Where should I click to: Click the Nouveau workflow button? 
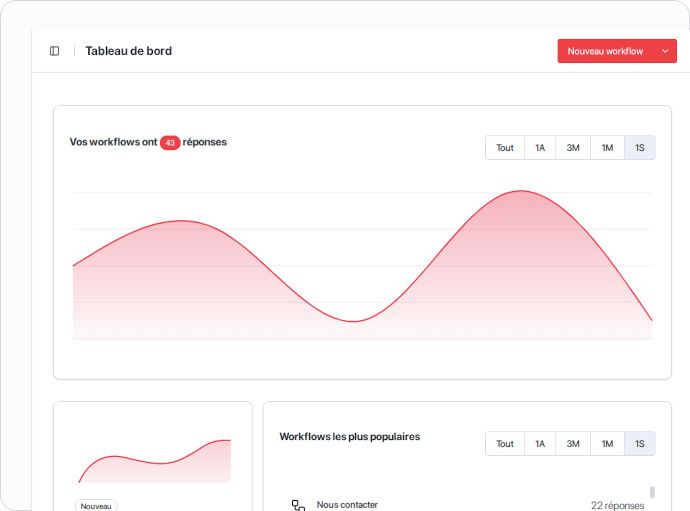coord(605,51)
